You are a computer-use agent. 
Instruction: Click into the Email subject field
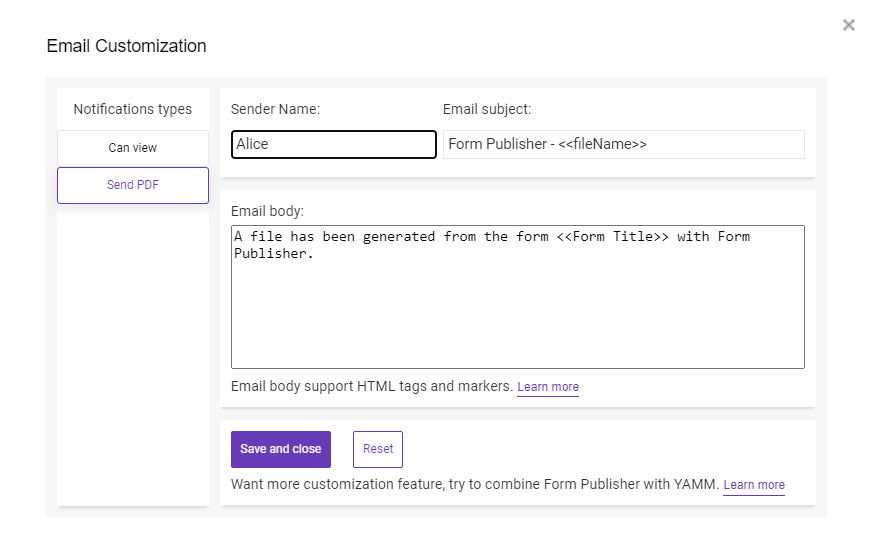click(624, 144)
